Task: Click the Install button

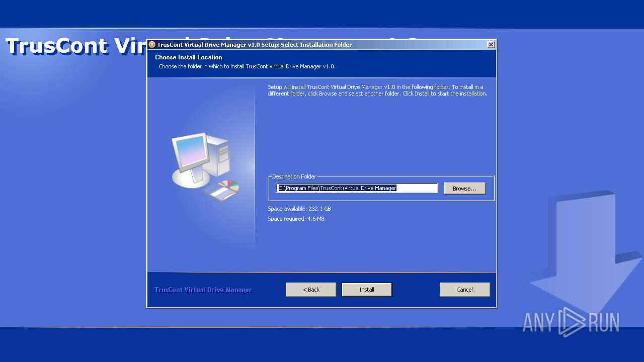Action: click(366, 290)
